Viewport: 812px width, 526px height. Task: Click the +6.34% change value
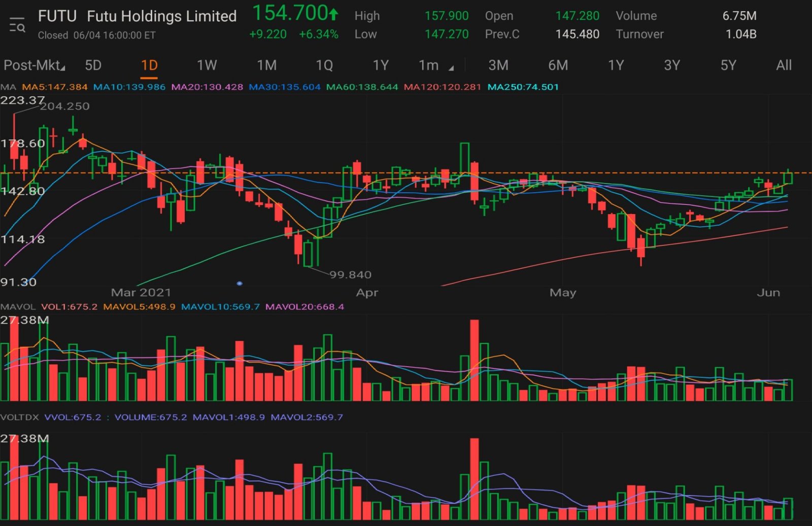319,34
